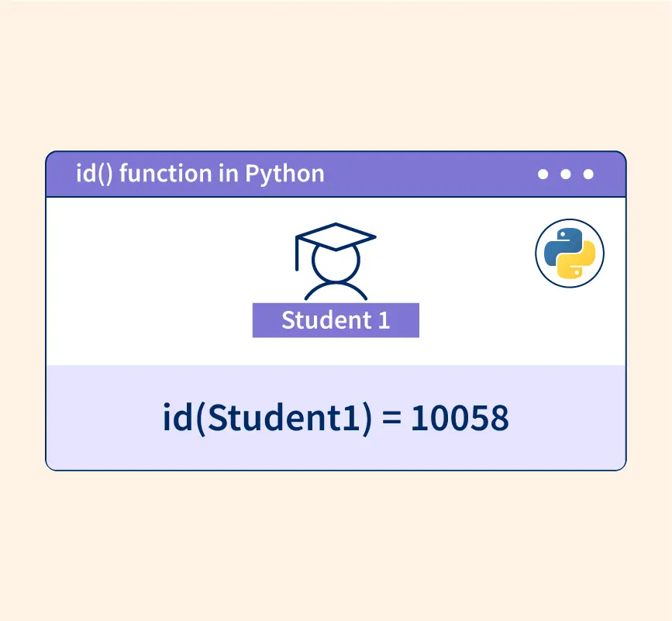Click the left dot in the title bar

click(543, 174)
